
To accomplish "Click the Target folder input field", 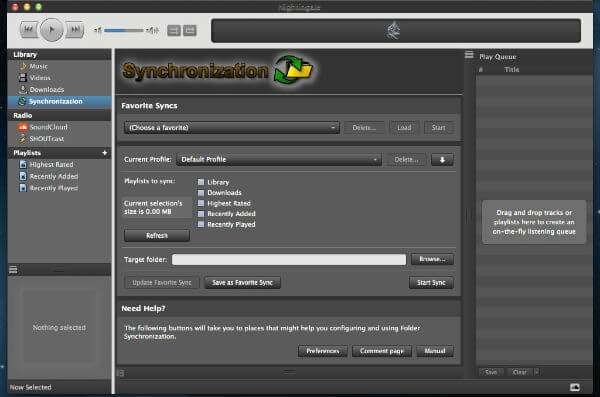I will click(x=289, y=260).
